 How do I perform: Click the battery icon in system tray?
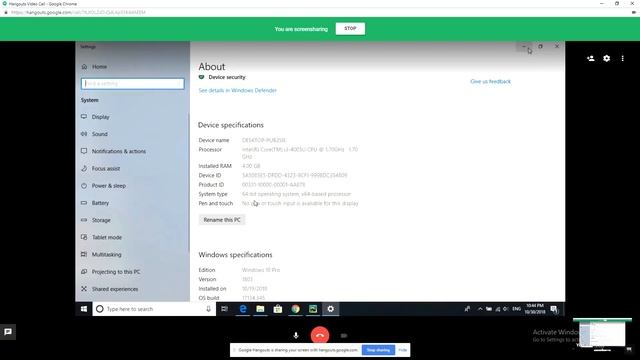tap(489, 309)
